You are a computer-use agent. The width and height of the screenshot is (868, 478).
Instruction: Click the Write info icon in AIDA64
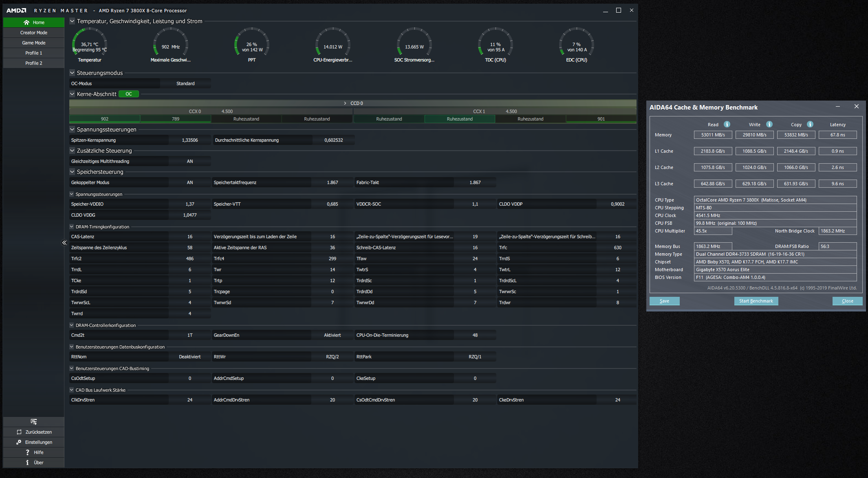(769, 124)
